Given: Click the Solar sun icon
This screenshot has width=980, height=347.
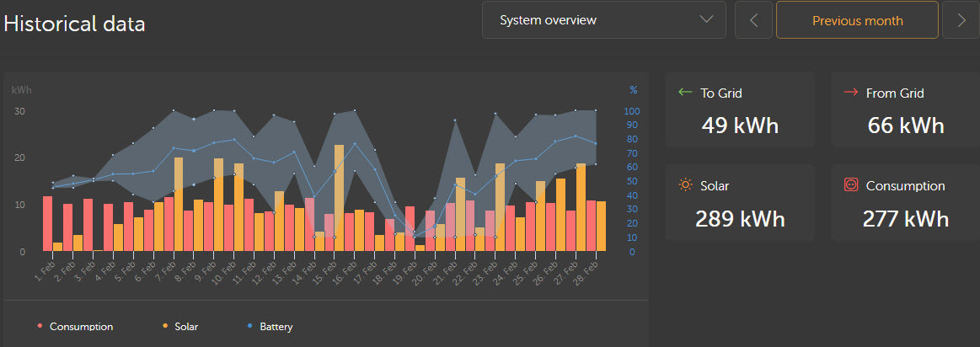Looking at the screenshot, I should [x=685, y=185].
